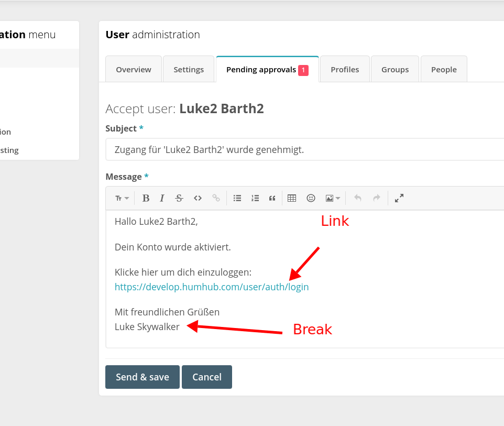Toggle italic formatting in the message editor

point(162,198)
